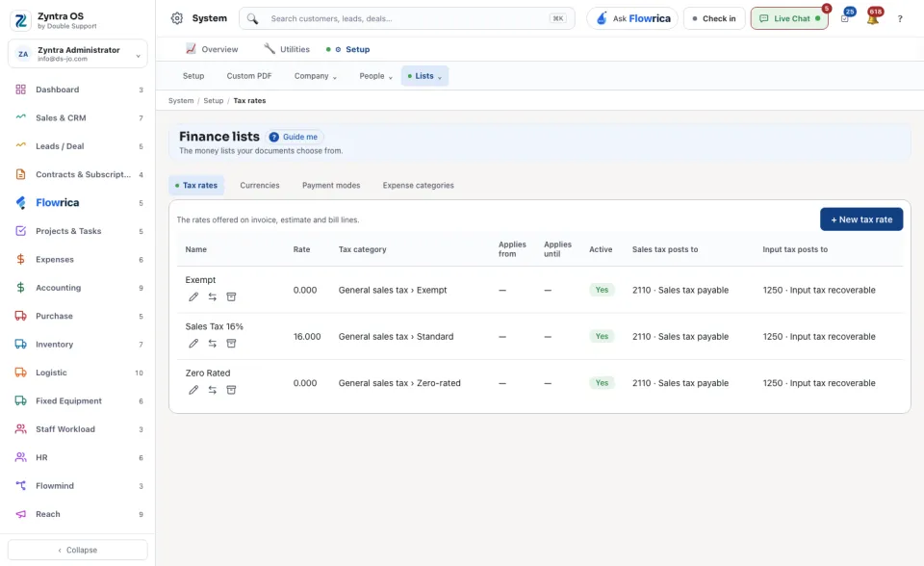
Task: Archive the Sales Tax 16% rate
Action: pos(231,343)
